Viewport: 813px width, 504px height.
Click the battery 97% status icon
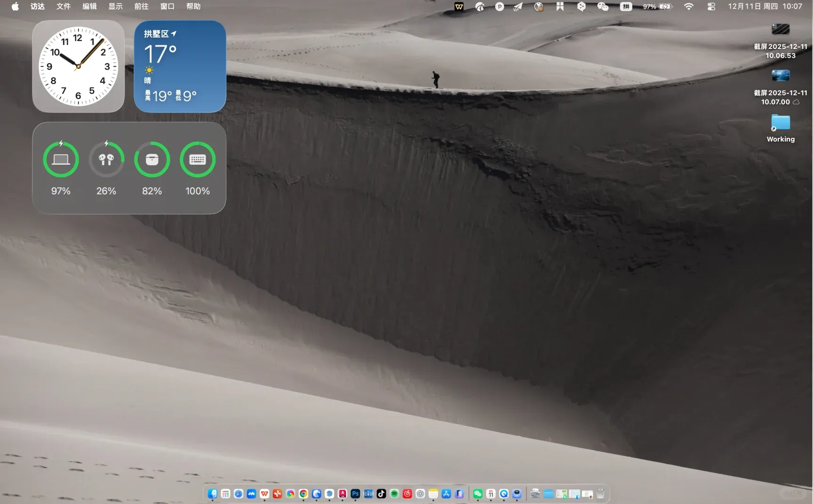point(658,7)
